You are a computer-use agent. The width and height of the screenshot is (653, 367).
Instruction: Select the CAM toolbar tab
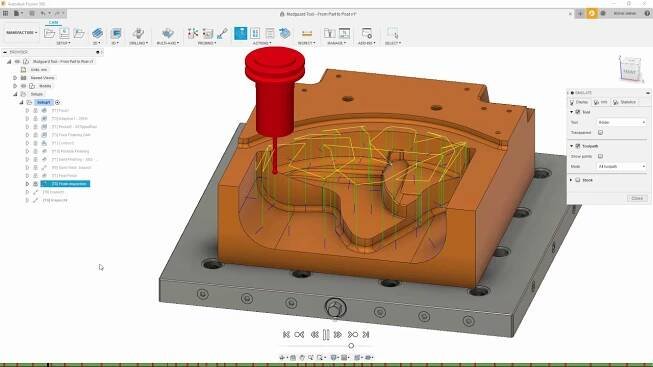click(x=53, y=22)
